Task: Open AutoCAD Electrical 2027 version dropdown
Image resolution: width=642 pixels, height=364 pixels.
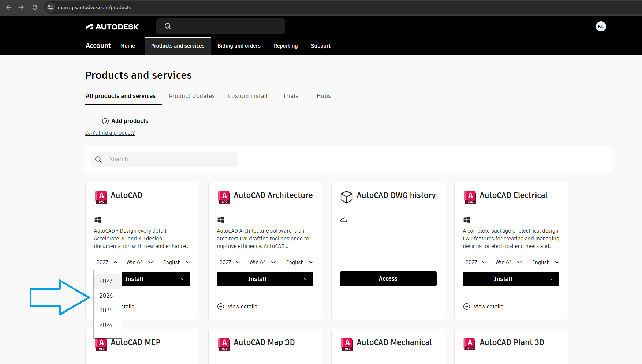Action: (476, 262)
